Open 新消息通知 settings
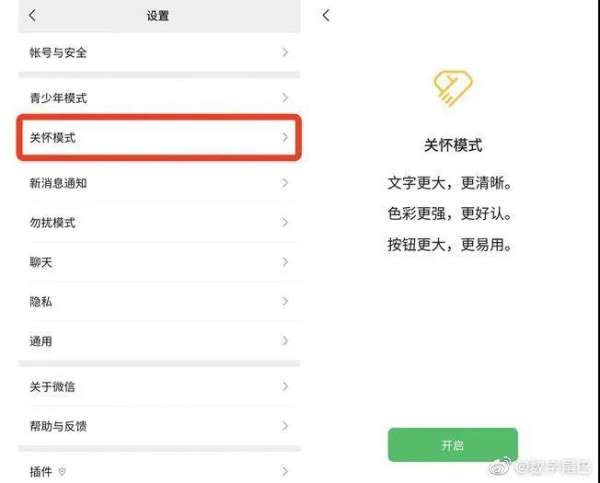 click(x=159, y=183)
